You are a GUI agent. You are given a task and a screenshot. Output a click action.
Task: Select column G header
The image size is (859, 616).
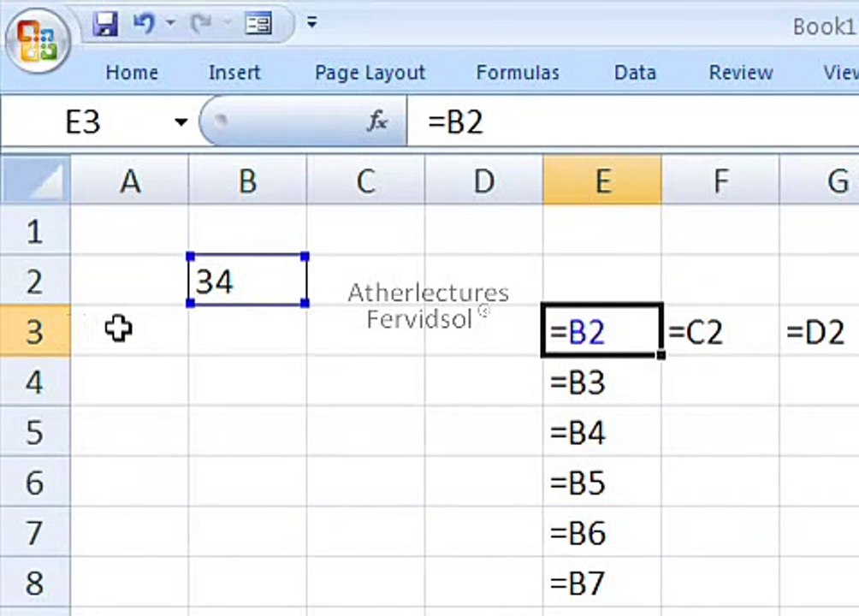[820, 180]
